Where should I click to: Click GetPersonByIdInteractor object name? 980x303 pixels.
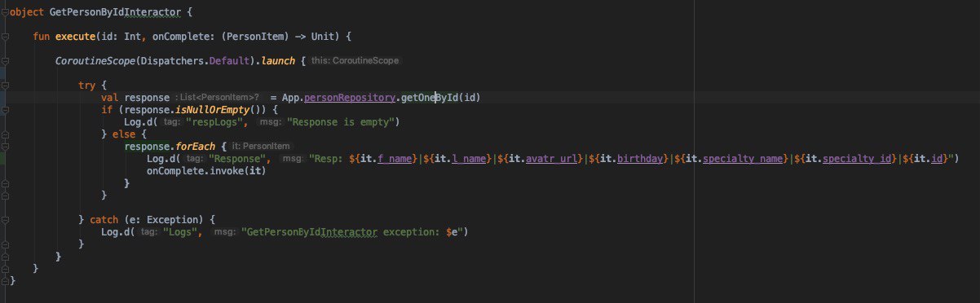pos(114,13)
